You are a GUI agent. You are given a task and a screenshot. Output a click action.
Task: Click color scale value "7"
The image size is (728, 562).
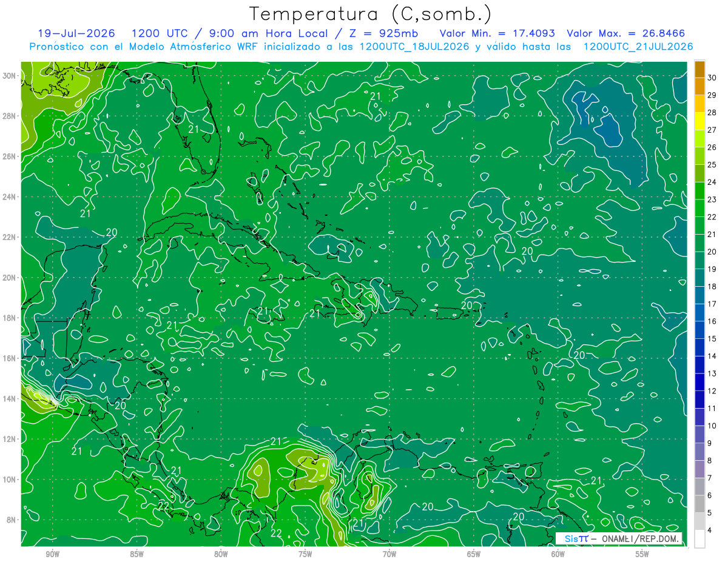(x=710, y=478)
